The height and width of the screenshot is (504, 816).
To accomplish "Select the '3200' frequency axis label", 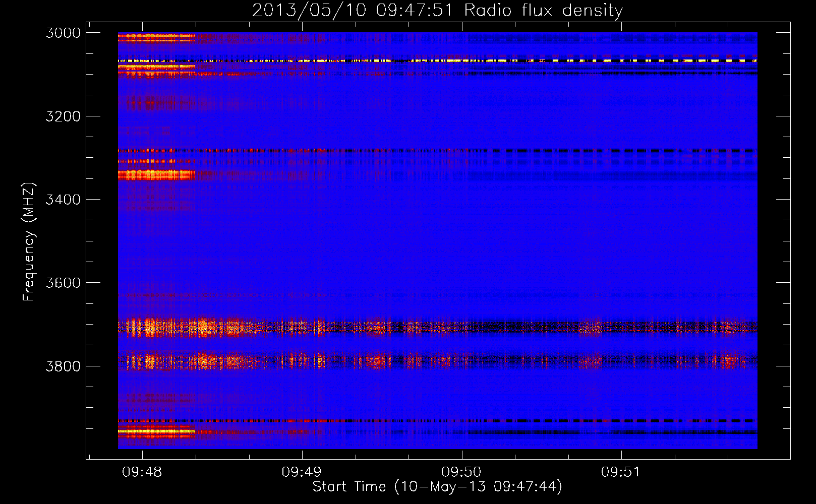I will tap(63, 116).
